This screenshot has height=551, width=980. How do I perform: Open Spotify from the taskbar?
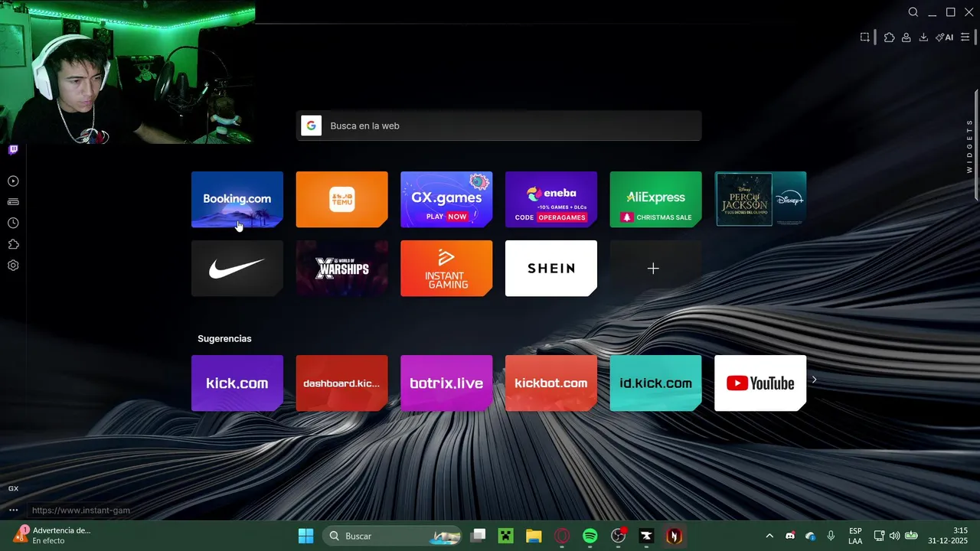[590, 536]
